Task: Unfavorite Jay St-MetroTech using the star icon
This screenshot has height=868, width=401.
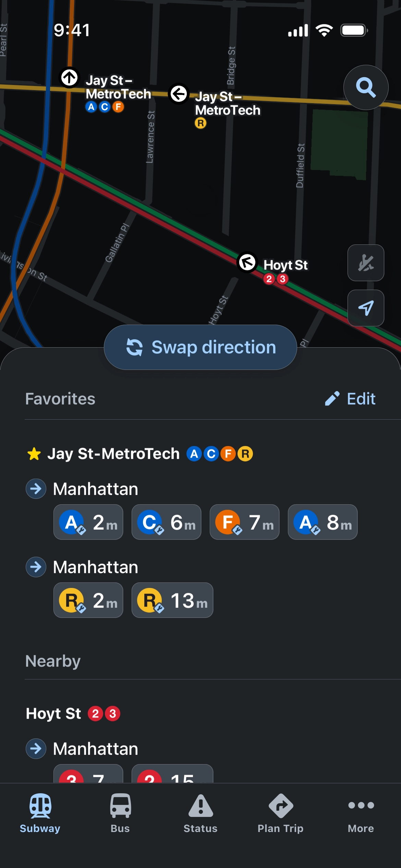Action: pos(34,454)
